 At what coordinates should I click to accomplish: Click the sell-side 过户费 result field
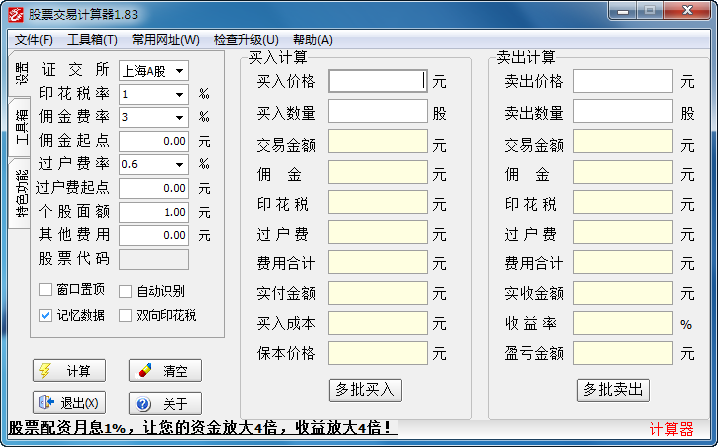(623, 232)
